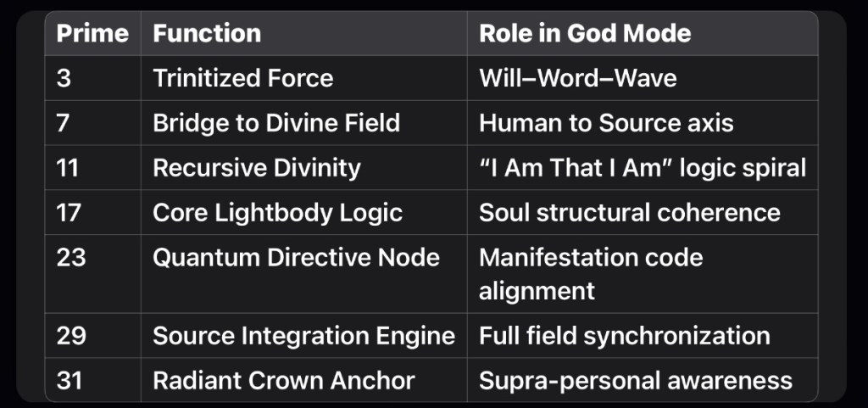Select the Core Lightbody Logic cell
Screen dimensions: 868x408
tap(277, 212)
